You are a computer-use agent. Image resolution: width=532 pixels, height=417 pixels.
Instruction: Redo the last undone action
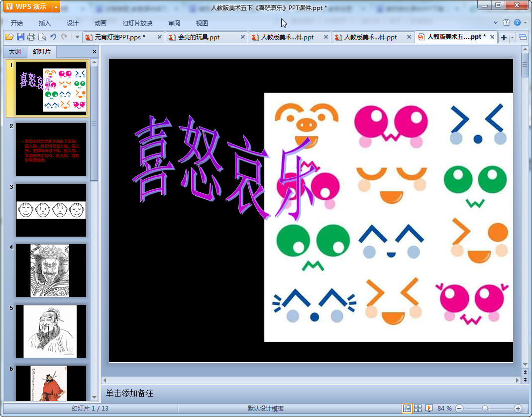pyautogui.click(x=64, y=37)
